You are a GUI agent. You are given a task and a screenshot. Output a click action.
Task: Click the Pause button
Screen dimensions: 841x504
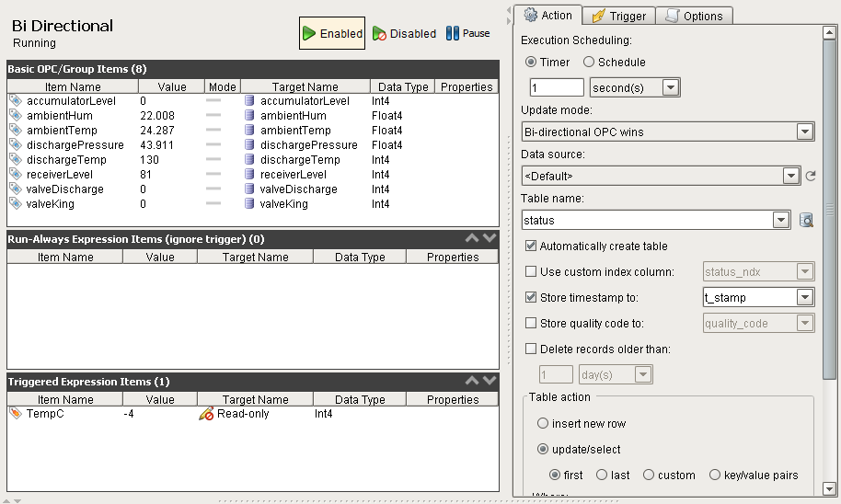[467, 33]
